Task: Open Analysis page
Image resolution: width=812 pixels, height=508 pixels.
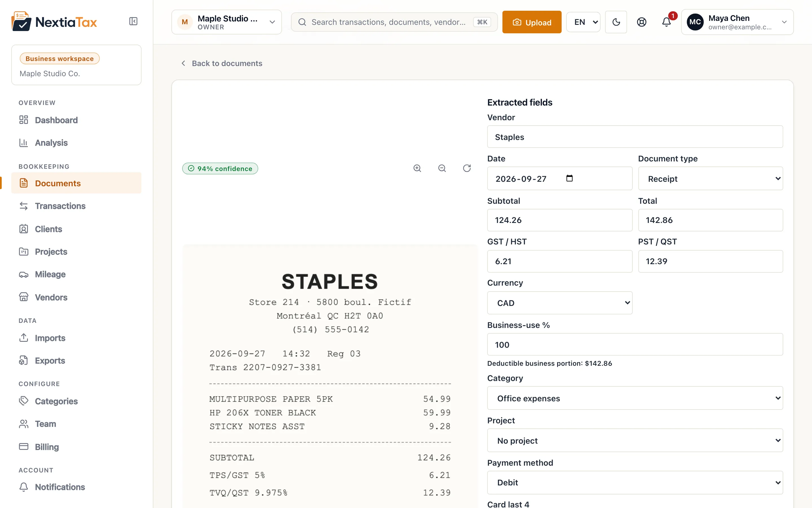Action: pyautogui.click(x=76, y=143)
